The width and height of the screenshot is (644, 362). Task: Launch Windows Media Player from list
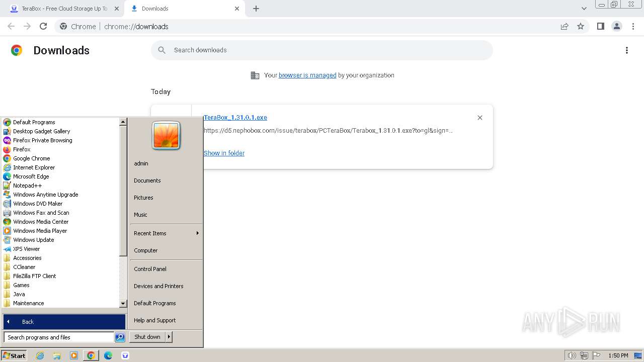click(x=40, y=231)
